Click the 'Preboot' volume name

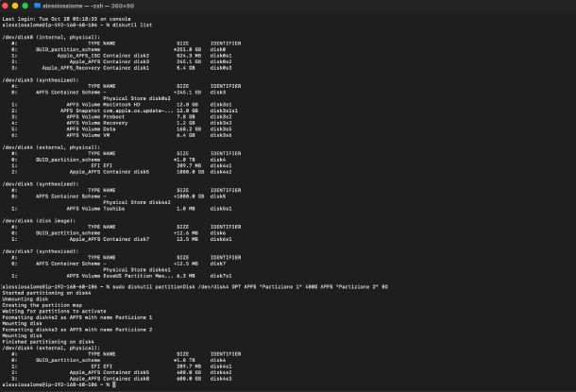pos(114,117)
